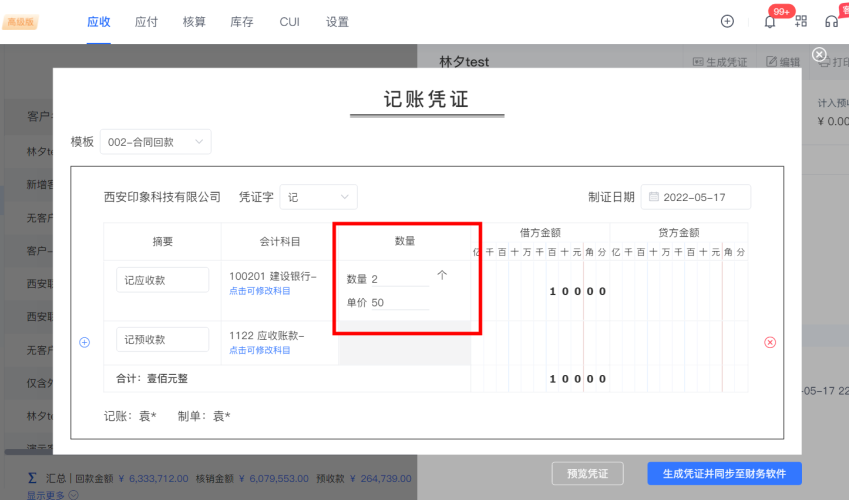849x500 pixels.
Task: Open the 凭证字 记 dropdown
Action: [x=318, y=197]
